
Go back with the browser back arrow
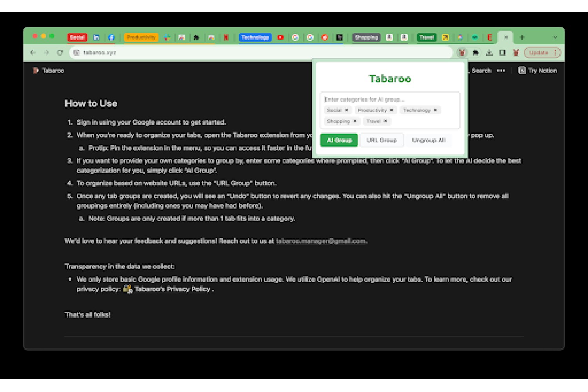33,53
